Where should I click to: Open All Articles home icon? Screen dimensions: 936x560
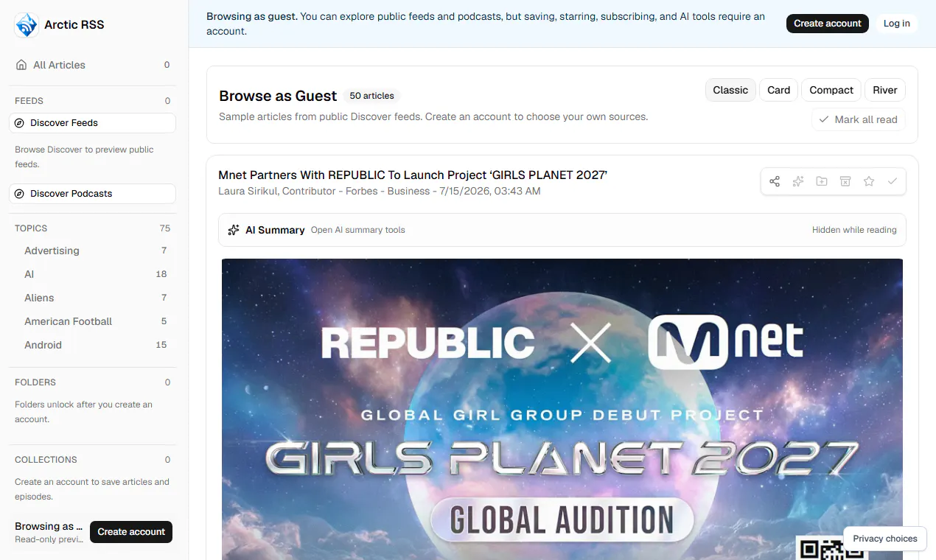(x=21, y=65)
